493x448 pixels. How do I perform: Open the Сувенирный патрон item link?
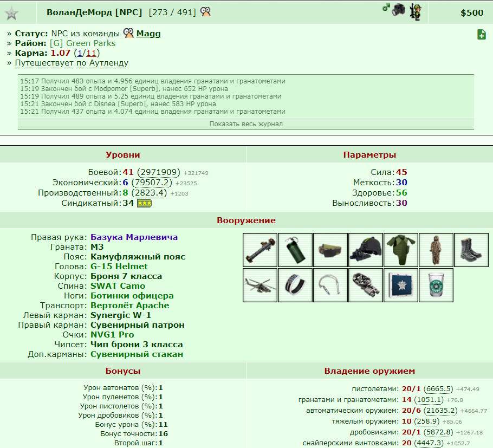138,325
